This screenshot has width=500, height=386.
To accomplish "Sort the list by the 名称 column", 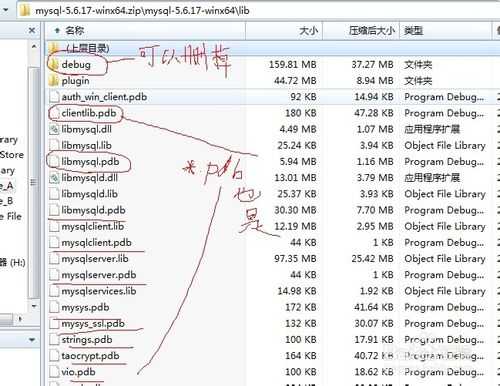I will click(145, 31).
